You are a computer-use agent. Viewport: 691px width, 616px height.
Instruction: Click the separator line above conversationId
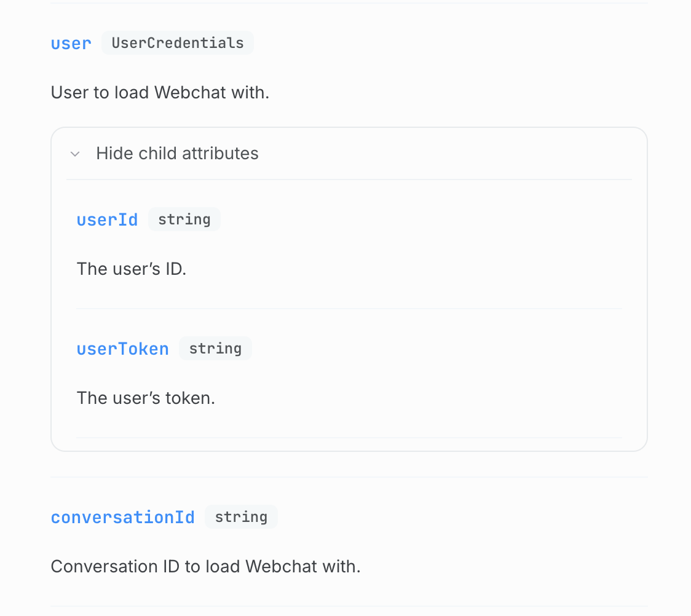click(x=349, y=477)
